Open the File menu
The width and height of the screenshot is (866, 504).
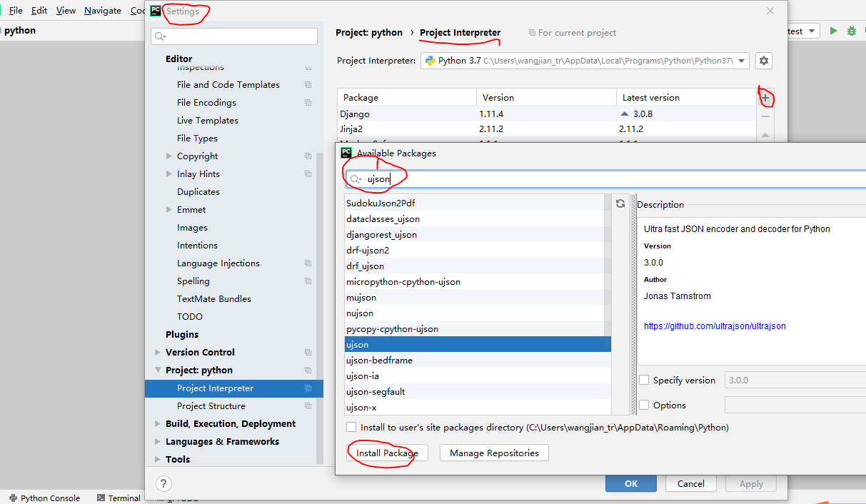[x=16, y=11]
